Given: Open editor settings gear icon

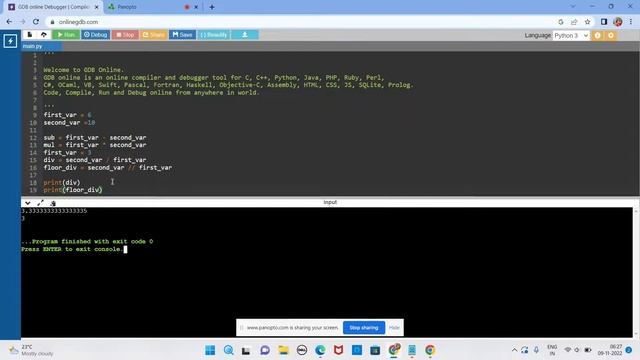Looking at the screenshot, I should pos(611,36).
